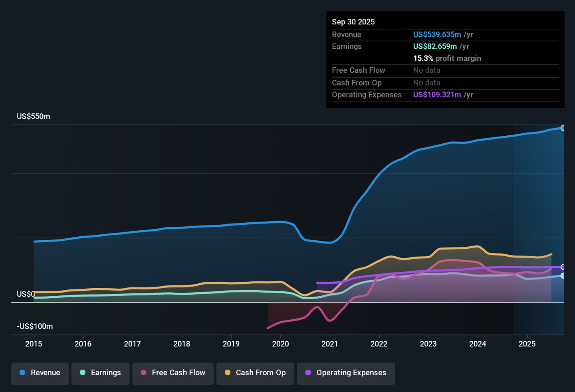The width and height of the screenshot is (575, 392).
Task: Click the Revenue endpoint marker on chart
Action: click(563, 128)
